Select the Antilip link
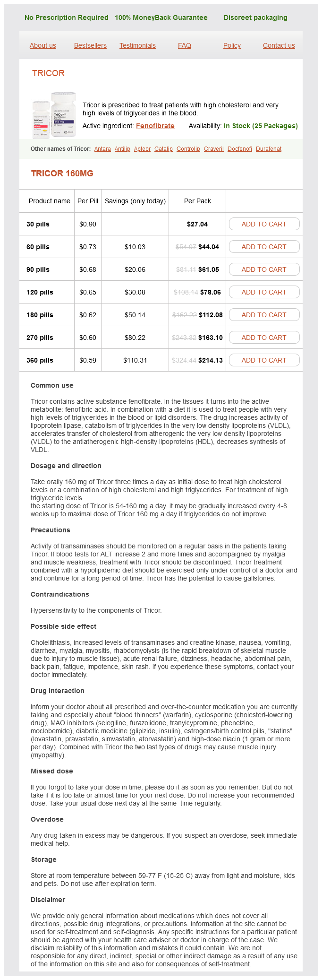This screenshot has width=322, height=980. pos(122,149)
